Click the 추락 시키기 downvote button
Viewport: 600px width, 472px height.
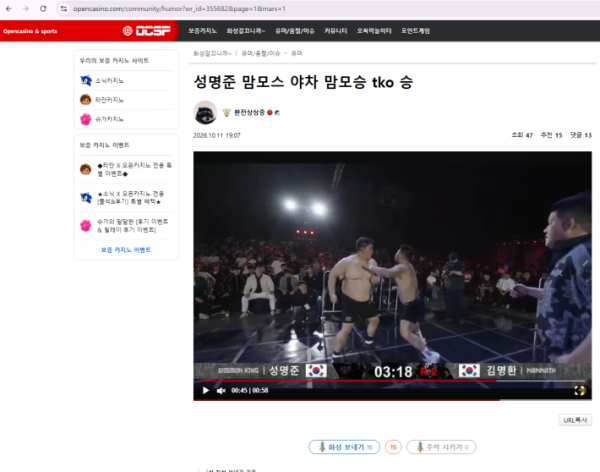coord(441,447)
